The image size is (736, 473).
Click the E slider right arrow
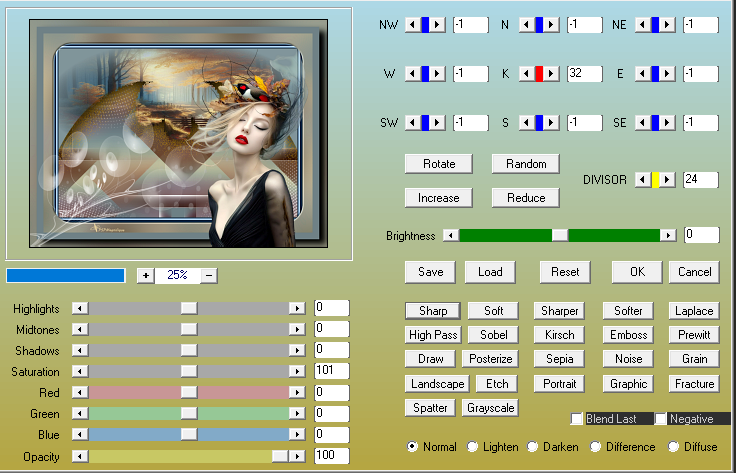coord(667,74)
